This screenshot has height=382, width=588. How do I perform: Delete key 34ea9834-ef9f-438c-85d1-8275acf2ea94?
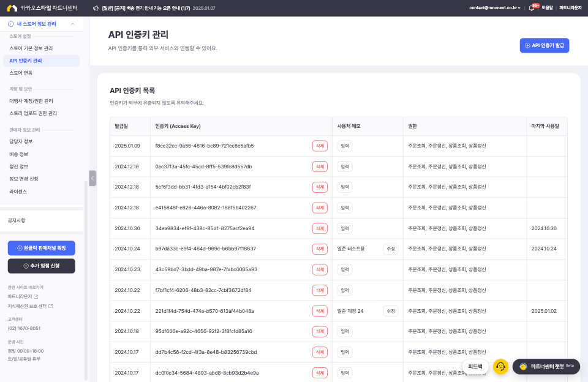click(320, 228)
